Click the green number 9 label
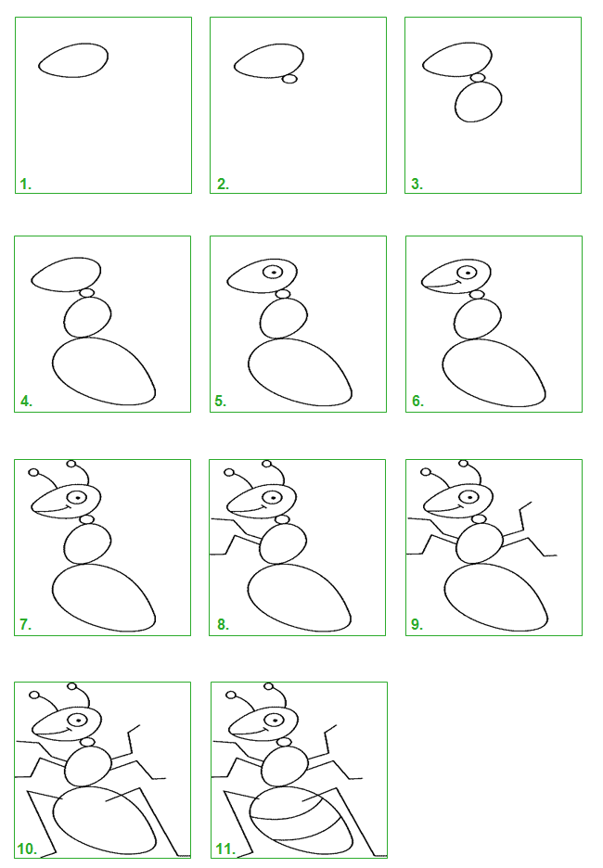Viewport: 603px width, 868px height. click(x=417, y=624)
